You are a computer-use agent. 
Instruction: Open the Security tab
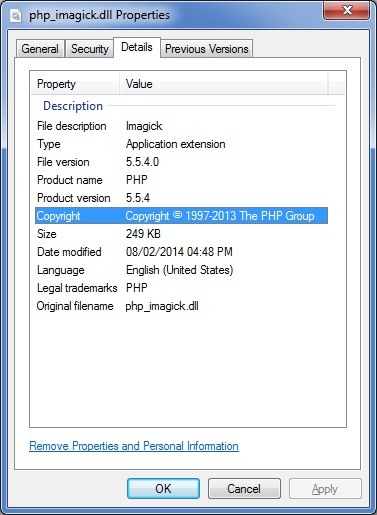pos(90,49)
